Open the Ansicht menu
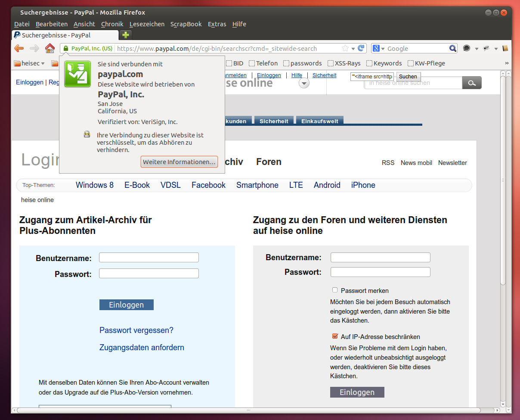The width and height of the screenshot is (520, 420). (84, 24)
